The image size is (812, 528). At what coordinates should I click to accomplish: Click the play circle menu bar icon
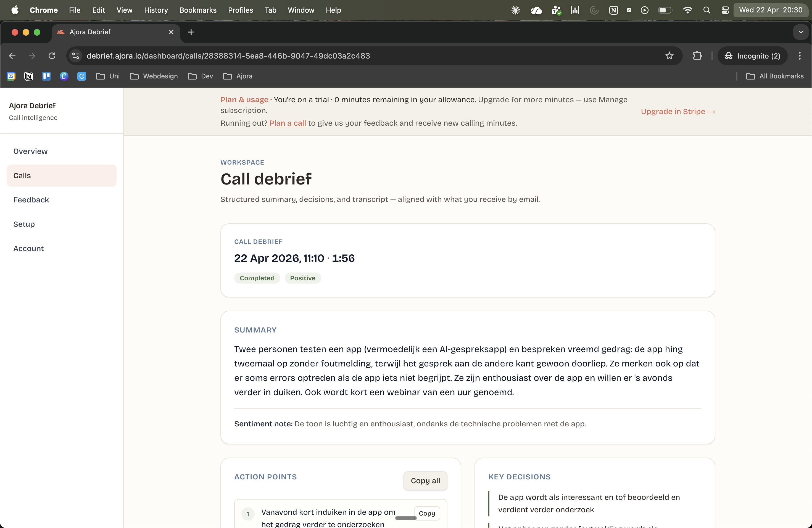pyautogui.click(x=644, y=10)
